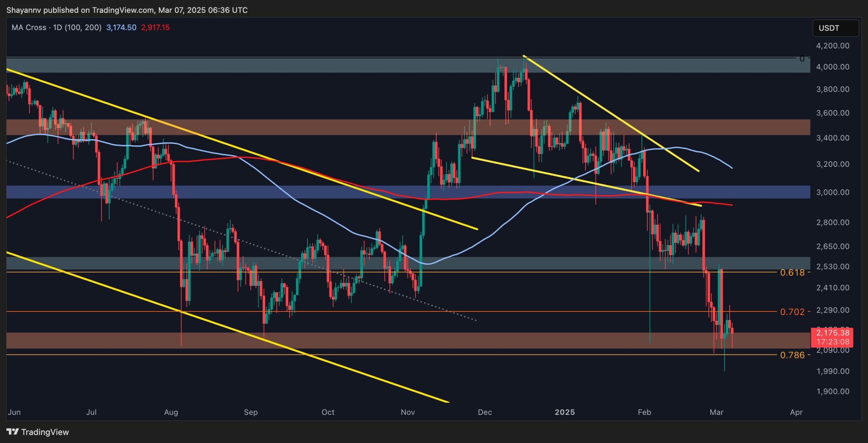Click the TradingView logo icon

click(13, 431)
